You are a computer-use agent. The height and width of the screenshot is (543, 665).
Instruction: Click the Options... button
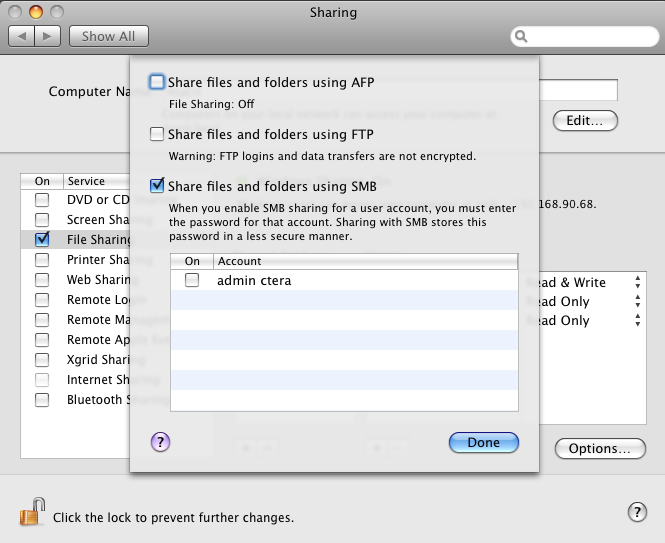point(600,448)
